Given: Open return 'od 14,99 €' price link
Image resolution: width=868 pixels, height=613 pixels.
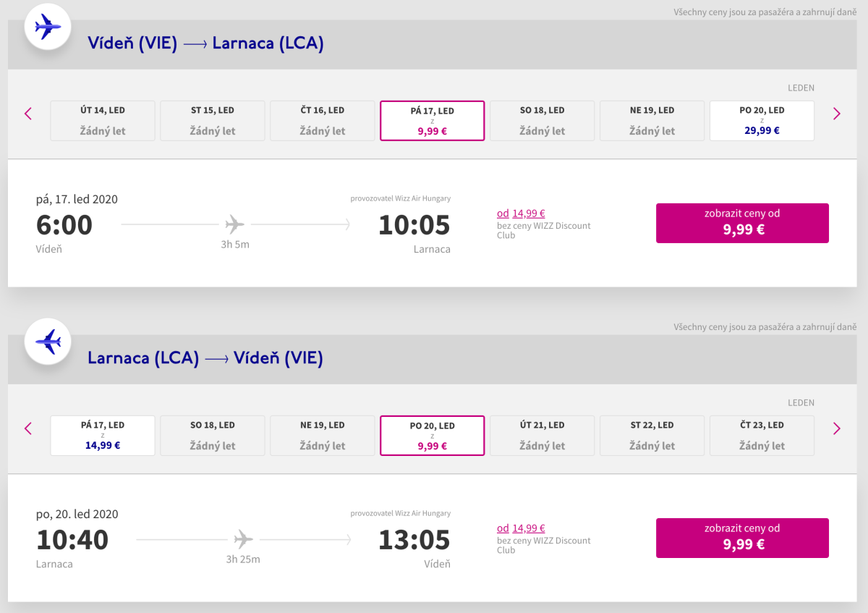Looking at the screenshot, I should [x=521, y=528].
